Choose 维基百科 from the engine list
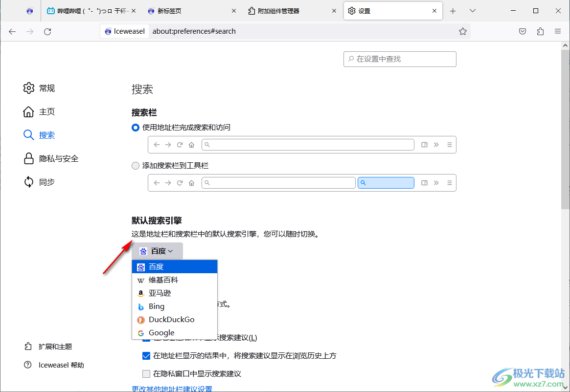 [x=175, y=280]
